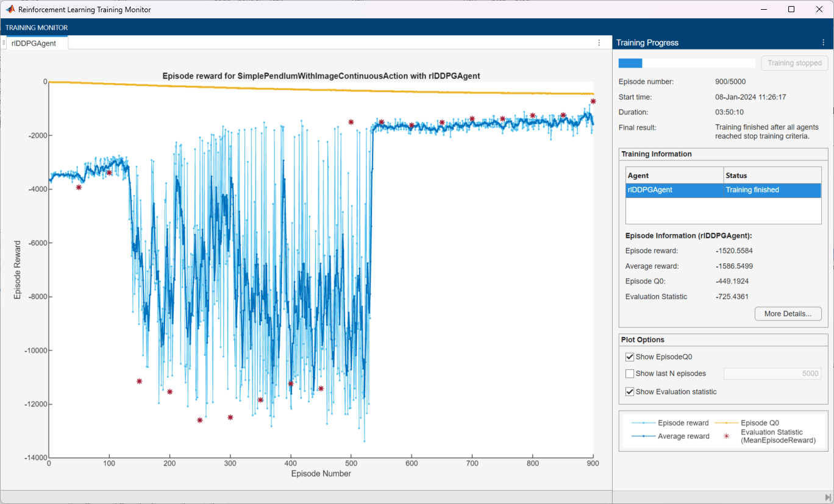Click the MATLAB logo in the title bar
Screen dimensions: 834x504
point(10,9)
